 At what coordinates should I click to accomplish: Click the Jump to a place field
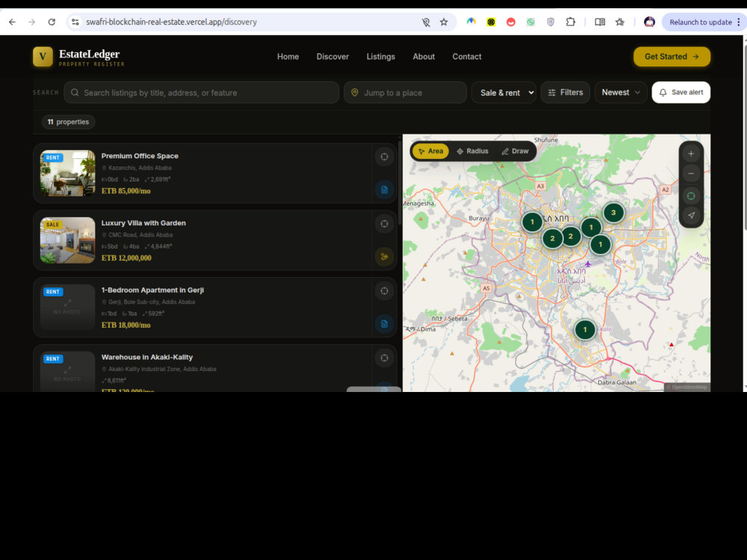click(406, 93)
